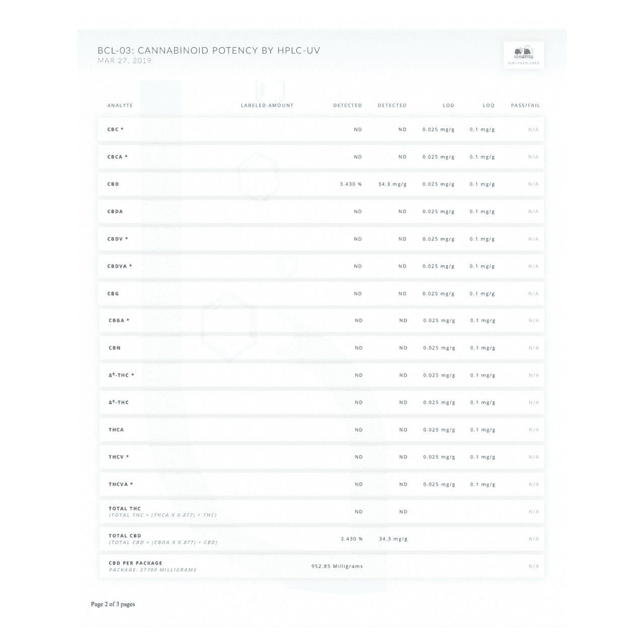Click the LABELED AMOUNT column header
The image size is (644, 644).
click(x=267, y=106)
